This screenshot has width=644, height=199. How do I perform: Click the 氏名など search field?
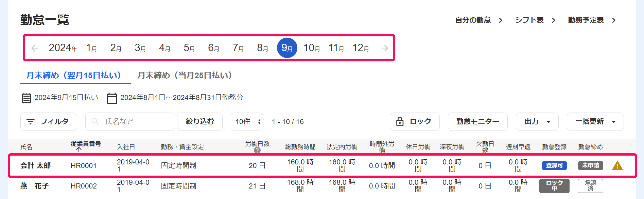coord(130,122)
